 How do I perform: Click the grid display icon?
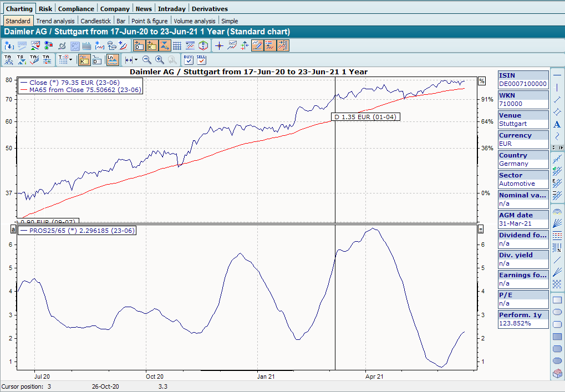(x=177, y=45)
